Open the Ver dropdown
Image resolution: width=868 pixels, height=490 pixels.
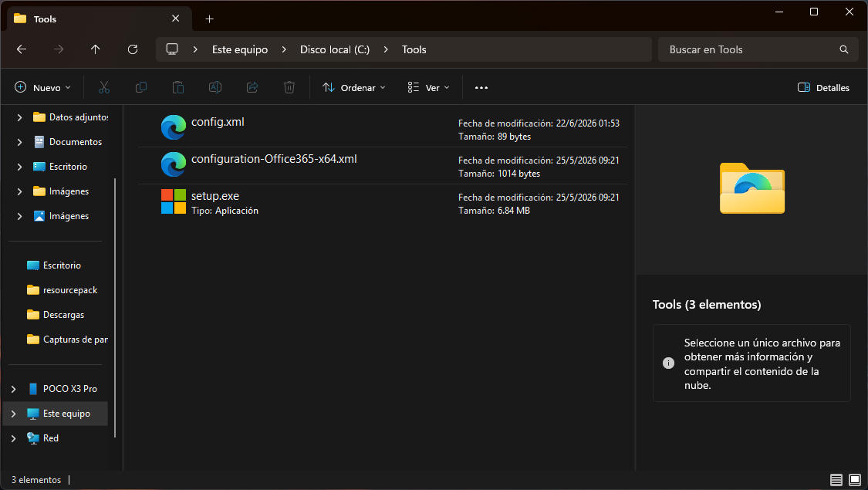429,87
